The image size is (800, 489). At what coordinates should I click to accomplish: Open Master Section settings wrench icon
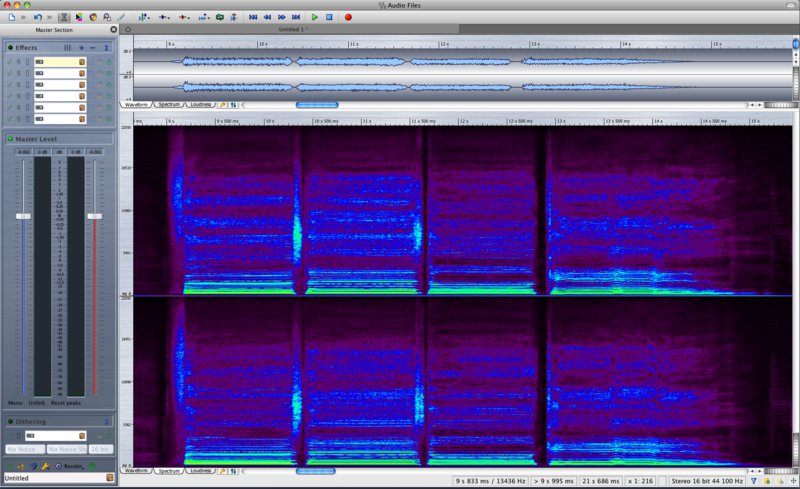click(x=45, y=466)
